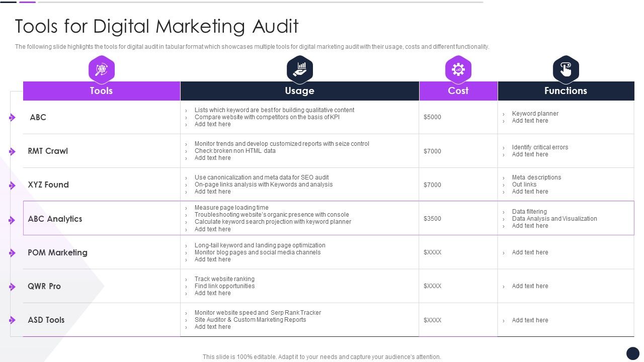Click the Identify critical errors text
Screen dimensions: 644x362
click(x=540, y=147)
